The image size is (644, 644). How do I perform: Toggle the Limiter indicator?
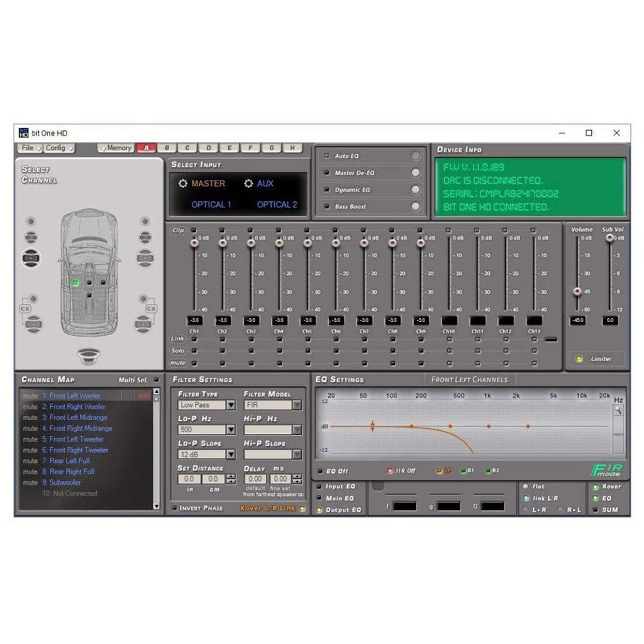pos(579,359)
